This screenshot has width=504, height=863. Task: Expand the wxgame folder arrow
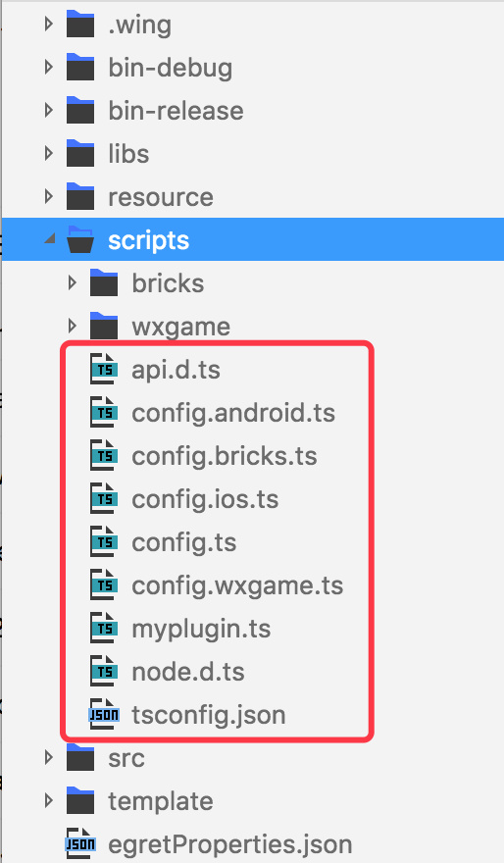coord(73,326)
